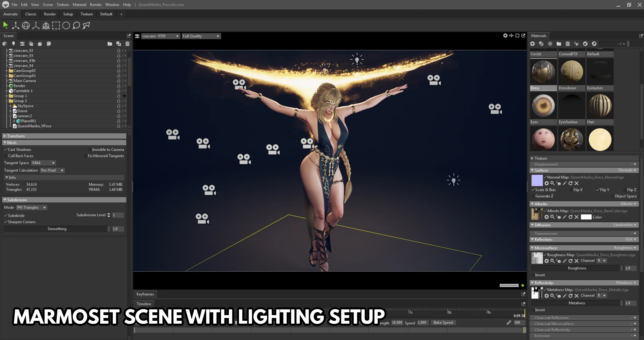The width and height of the screenshot is (644, 340).
Task: Delete selected material with trash icon
Action: pos(567,44)
